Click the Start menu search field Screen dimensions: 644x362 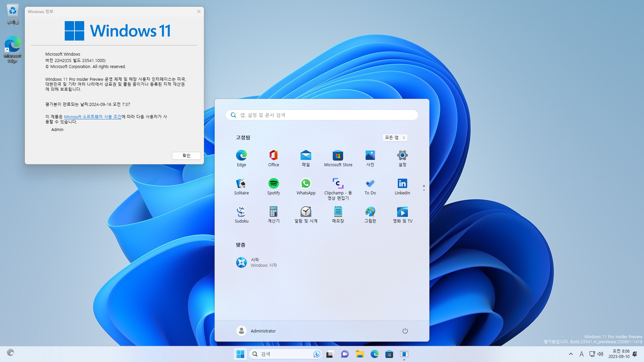(x=322, y=115)
